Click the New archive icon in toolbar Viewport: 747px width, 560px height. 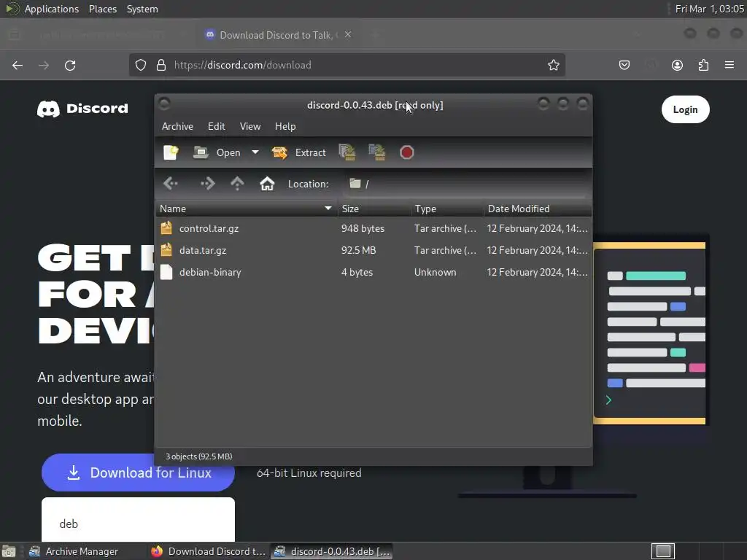click(x=171, y=152)
